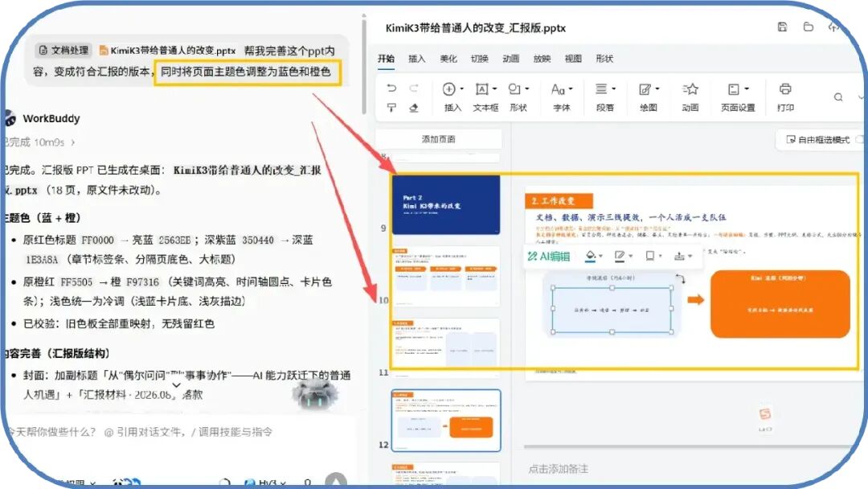Open the fill color dropdown arrow
The image size is (868, 489).
(x=600, y=257)
